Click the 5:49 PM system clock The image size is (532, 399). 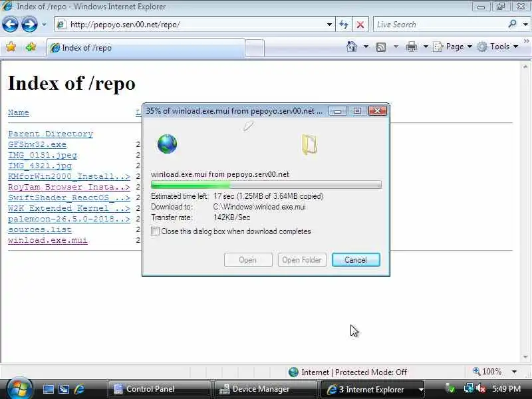point(507,389)
